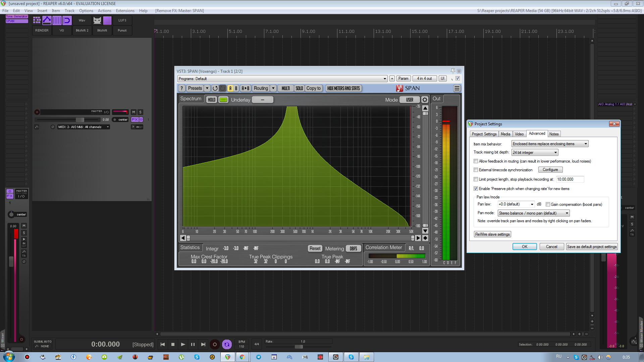Screen dimensions: 644x362
Task: Click the grid layout toolbar icon
Action: click(37, 20)
